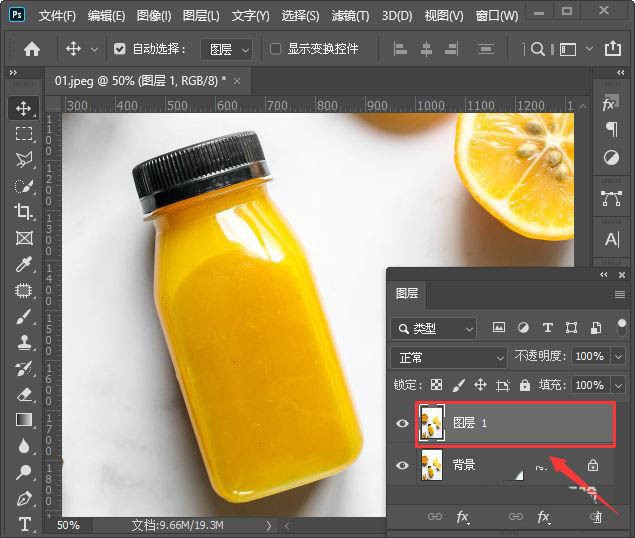
Task: Open the distribute options icon
Action: point(485,49)
